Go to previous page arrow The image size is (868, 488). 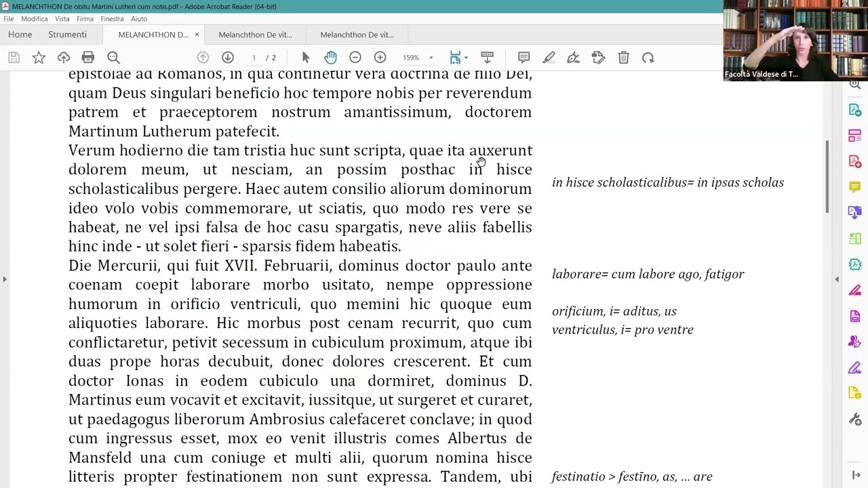click(203, 58)
